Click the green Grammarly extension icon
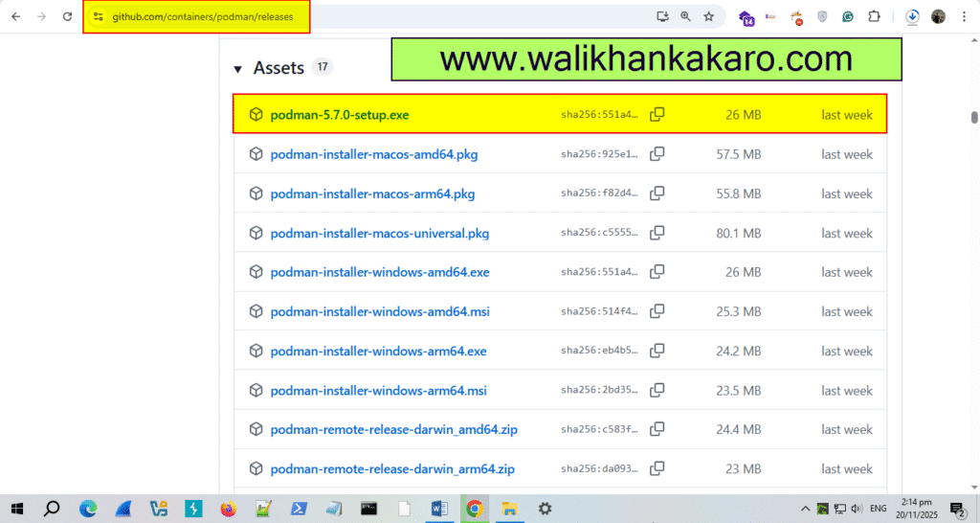This screenshot has width=980, height=523. [x=848, y=17]
